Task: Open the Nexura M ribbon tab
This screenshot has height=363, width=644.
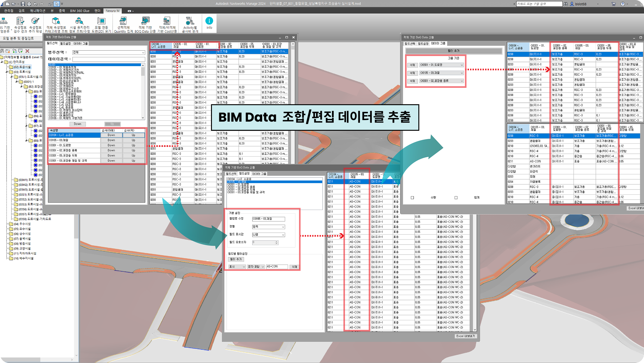Action: pyautogui.click(x=112, y=11)
